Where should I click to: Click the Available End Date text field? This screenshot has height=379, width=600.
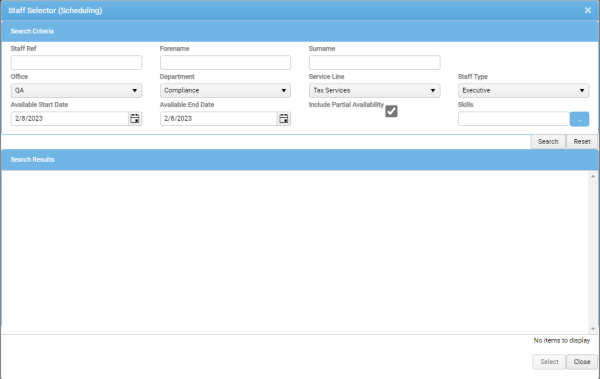point(218,119)
